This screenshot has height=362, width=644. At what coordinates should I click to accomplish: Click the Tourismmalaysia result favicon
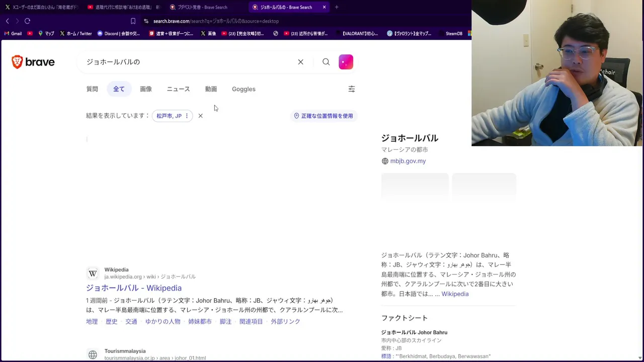93,355
